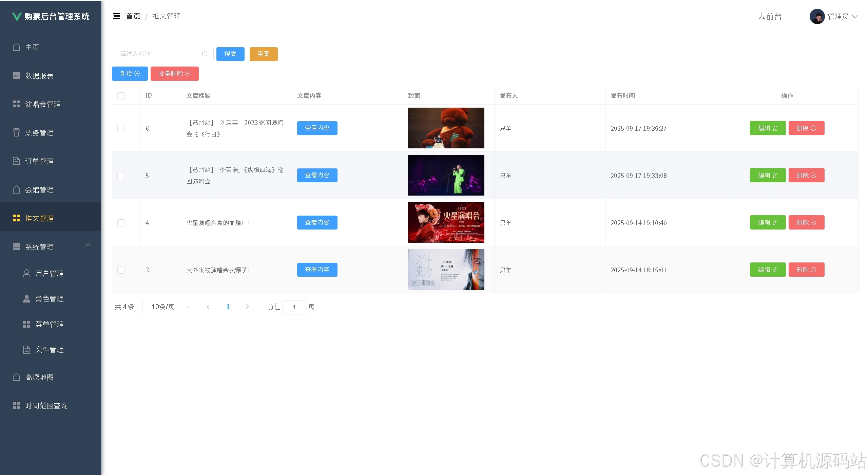Click the 火星演唱会 red cover thumbnail
Image resolution: width=868 pixels, height=475 pixels.
pyautogui.click(x=446, y=222)
